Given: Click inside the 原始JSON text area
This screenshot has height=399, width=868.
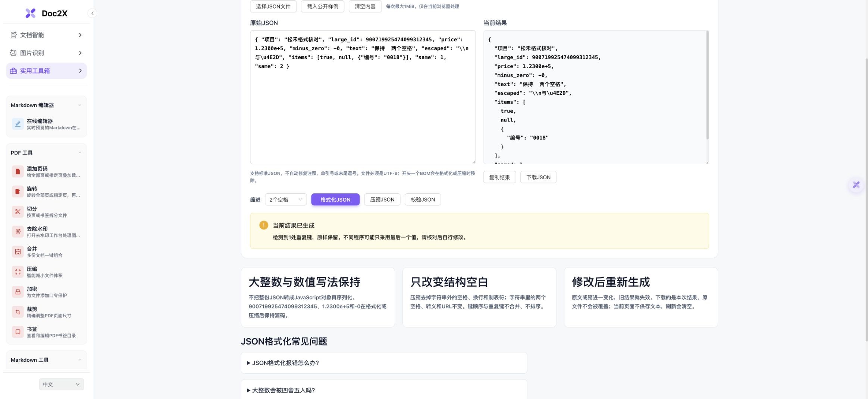Looking at the screenshot, I should (x=363, y=97).
